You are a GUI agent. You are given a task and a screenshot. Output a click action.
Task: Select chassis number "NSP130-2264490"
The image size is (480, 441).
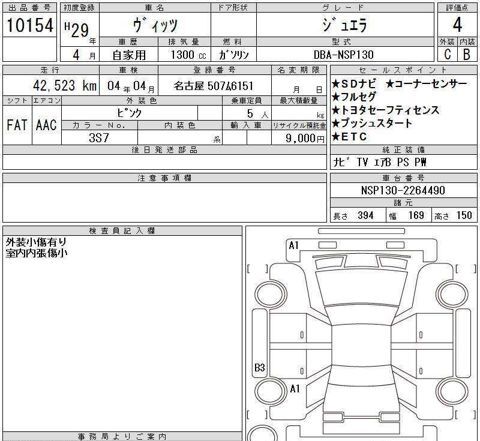[403, 190]
